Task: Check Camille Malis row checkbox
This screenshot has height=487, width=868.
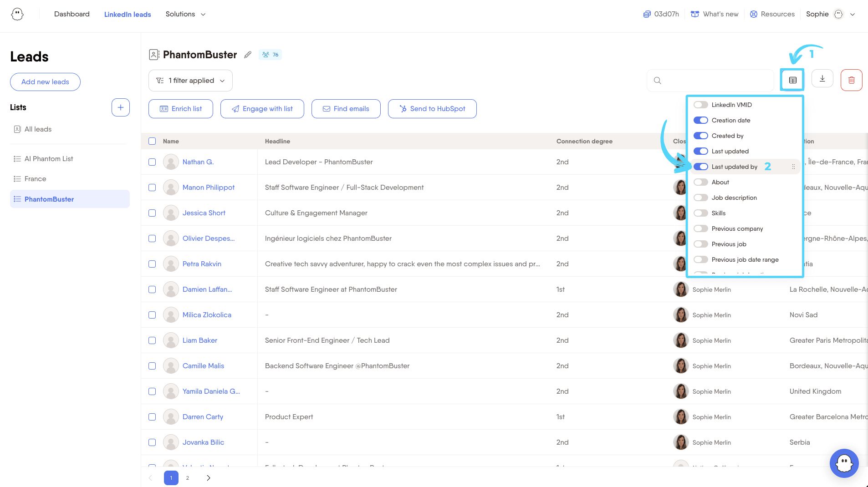Action: pos(152,366)
